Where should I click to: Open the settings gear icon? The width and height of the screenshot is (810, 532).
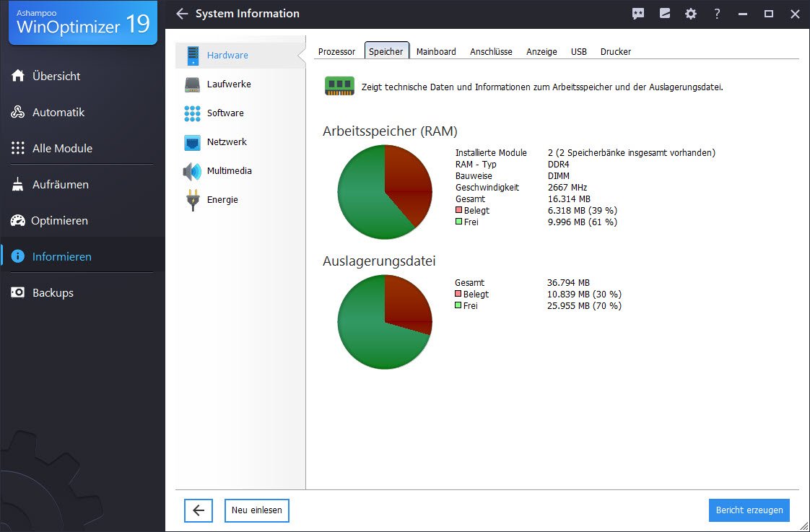[x=691, y=14]
